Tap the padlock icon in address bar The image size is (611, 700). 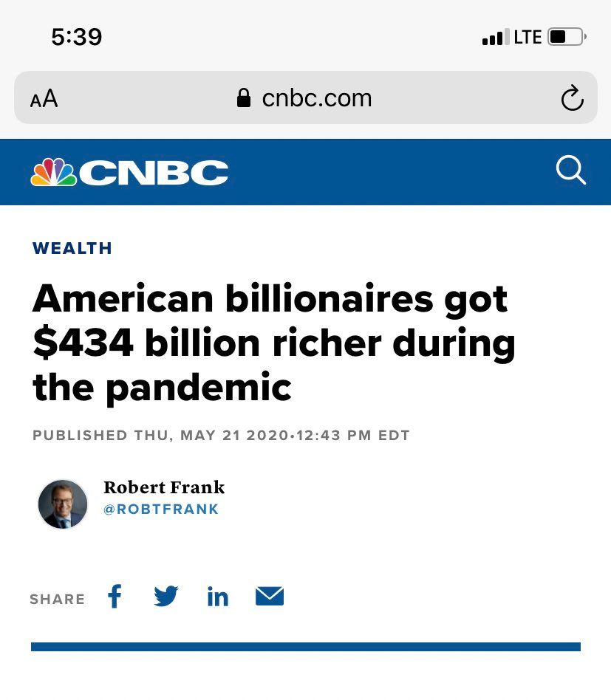(244, 98)
